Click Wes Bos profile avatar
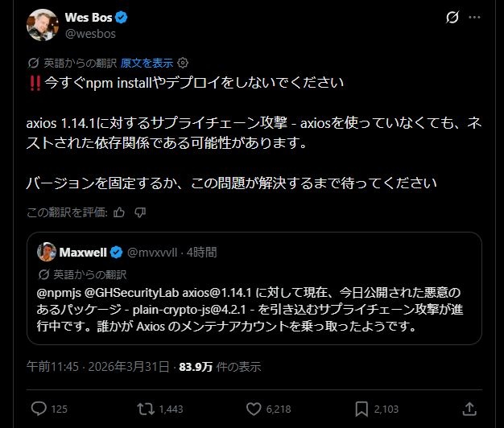Viewport: 504px width, 428px height. 42,25
